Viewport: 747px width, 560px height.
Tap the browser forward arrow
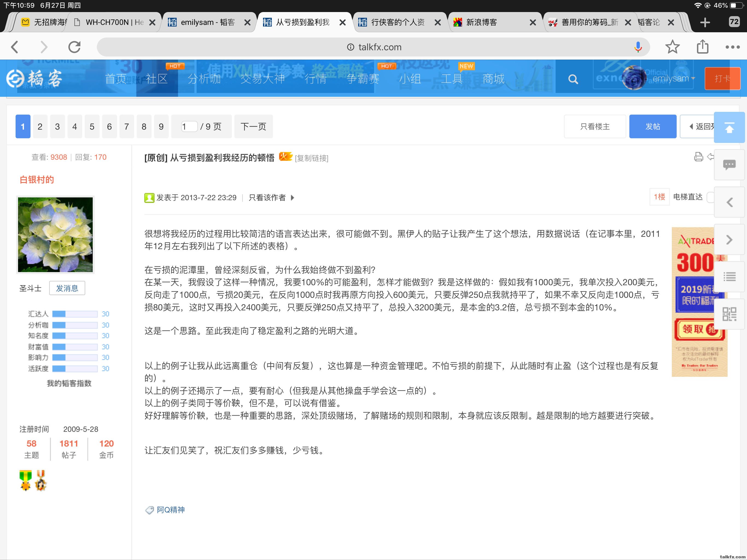click(44, 47)
